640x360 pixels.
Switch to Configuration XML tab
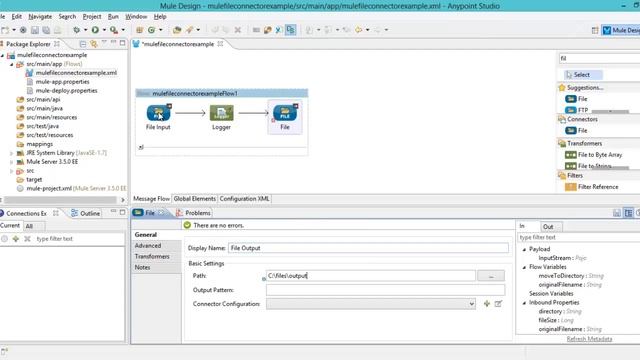click(x=244, y=199)
